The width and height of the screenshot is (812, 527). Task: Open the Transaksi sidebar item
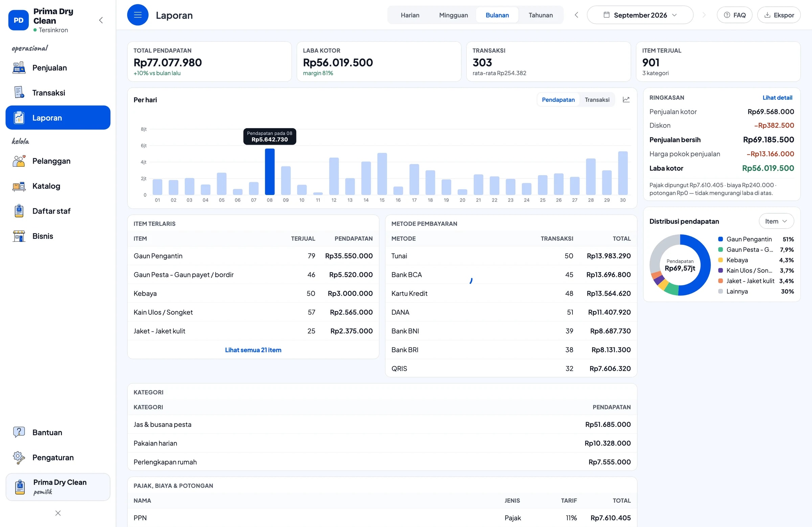click(58, 93)
